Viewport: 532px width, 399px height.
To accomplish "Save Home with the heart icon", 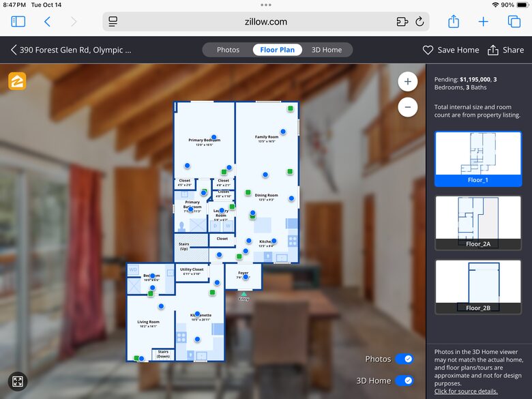I will pos(451,50).
